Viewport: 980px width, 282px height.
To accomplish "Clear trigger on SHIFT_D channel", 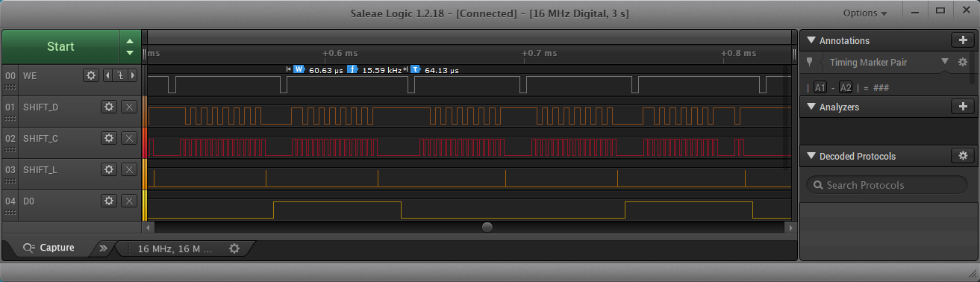I will tap(129, 107).
